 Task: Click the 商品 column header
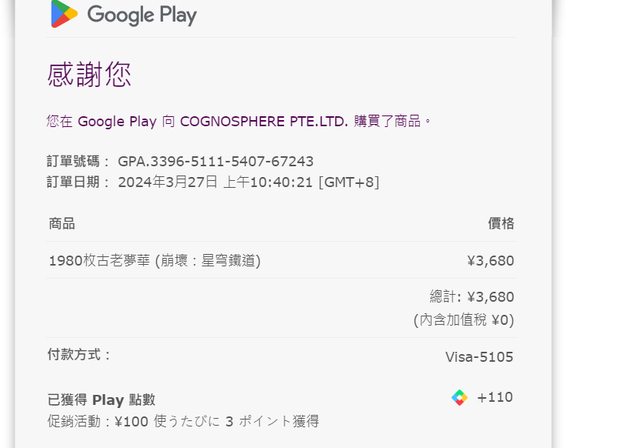tap(62, 224)
